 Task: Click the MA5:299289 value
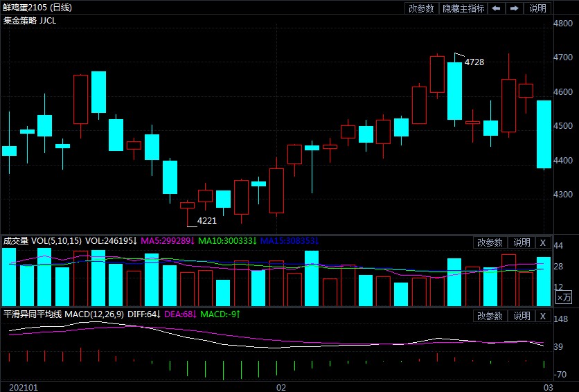[168, 241]
